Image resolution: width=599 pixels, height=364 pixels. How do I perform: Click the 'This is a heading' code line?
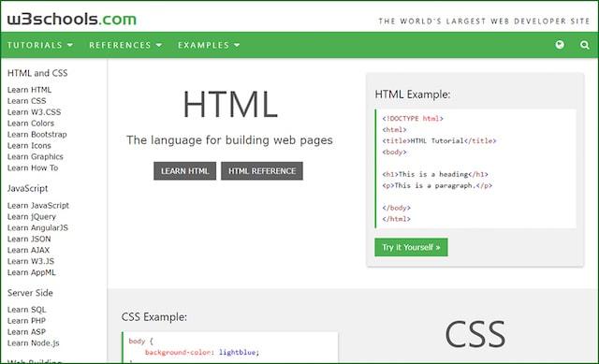click(435, 174)
